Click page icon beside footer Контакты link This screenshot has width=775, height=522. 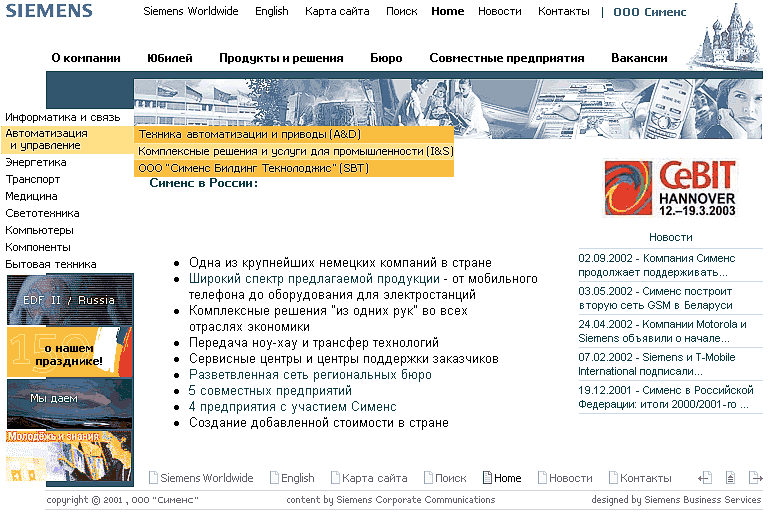613,478
